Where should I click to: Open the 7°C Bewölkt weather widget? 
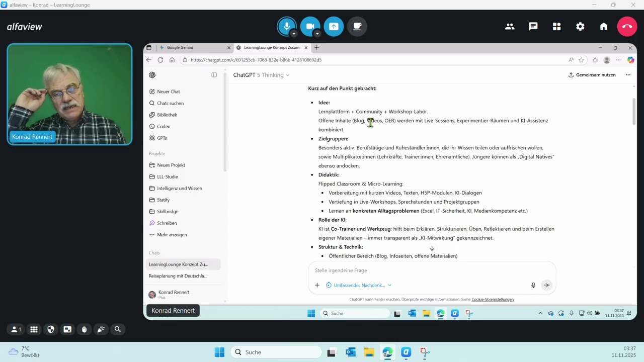(24, 352)
